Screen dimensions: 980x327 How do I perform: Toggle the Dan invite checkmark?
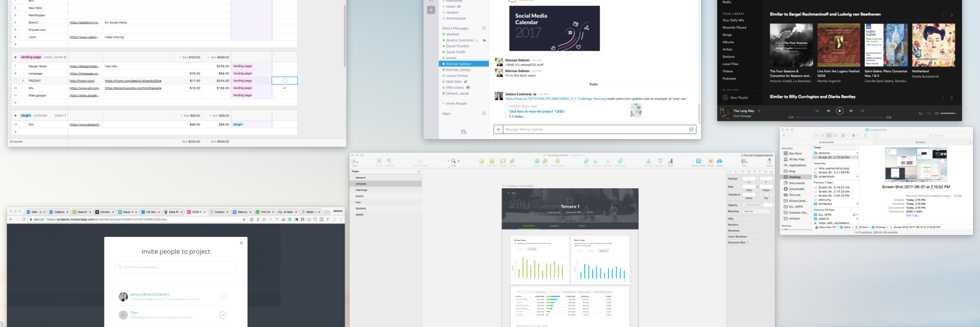coord(223,315)
